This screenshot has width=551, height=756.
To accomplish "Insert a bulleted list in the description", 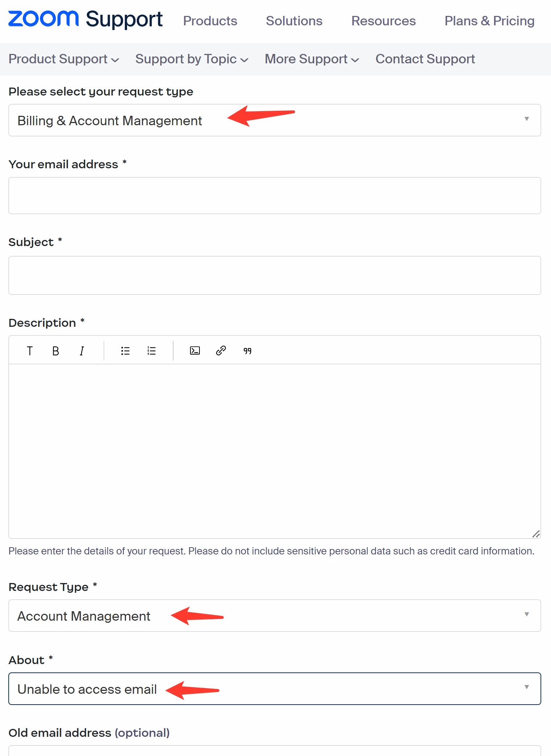I will pos(125,351).
